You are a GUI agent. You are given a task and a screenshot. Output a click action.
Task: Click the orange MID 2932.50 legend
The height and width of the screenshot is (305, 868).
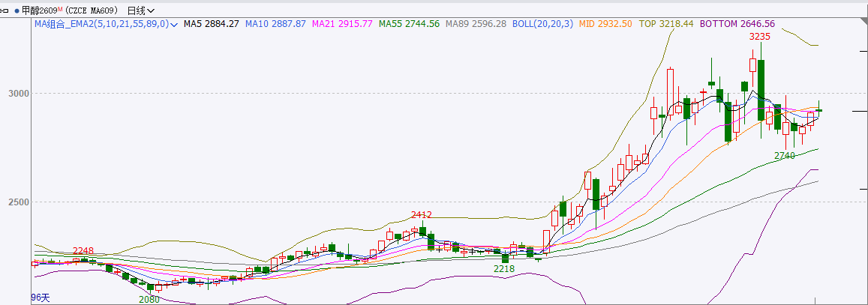(x=606, y=25)
